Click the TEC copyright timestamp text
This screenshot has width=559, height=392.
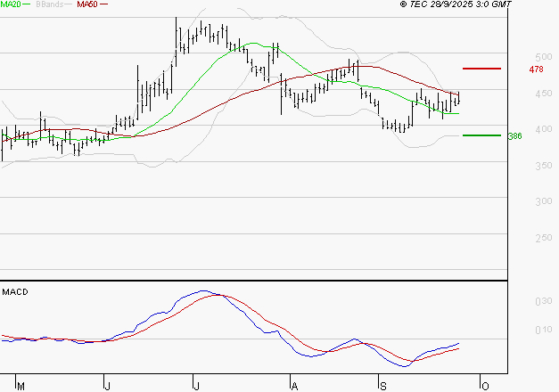click(x=456, y=5)
